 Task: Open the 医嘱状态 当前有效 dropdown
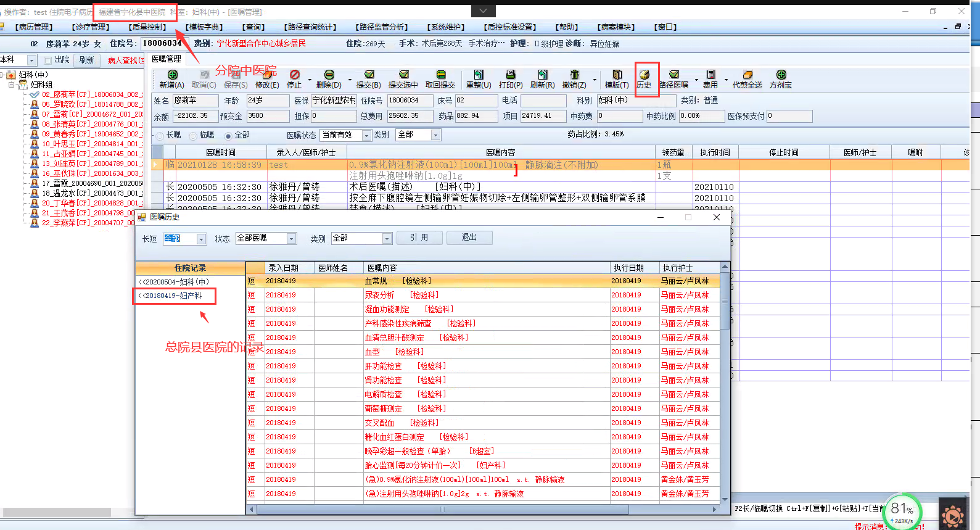click(x=366, y=135)
